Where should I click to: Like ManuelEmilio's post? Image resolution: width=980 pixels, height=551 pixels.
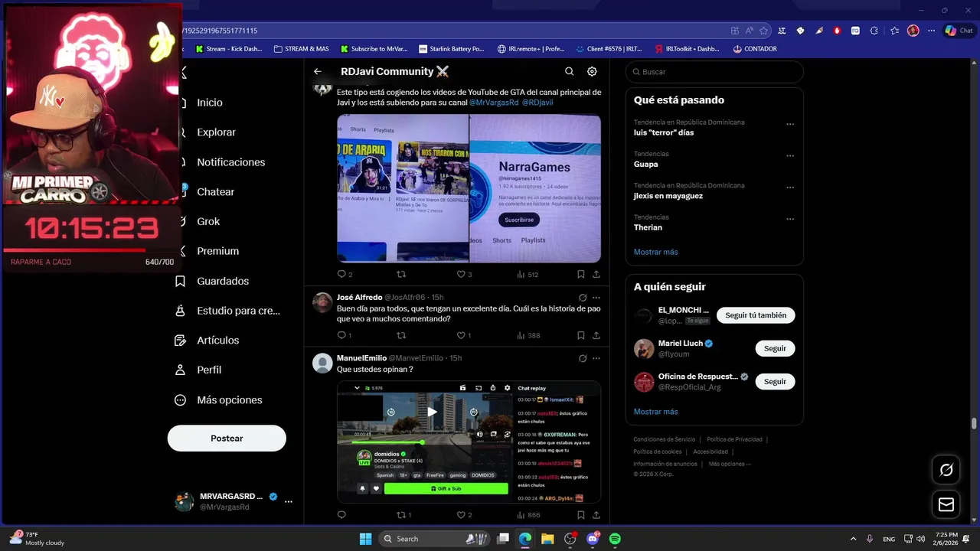point(464,515)
